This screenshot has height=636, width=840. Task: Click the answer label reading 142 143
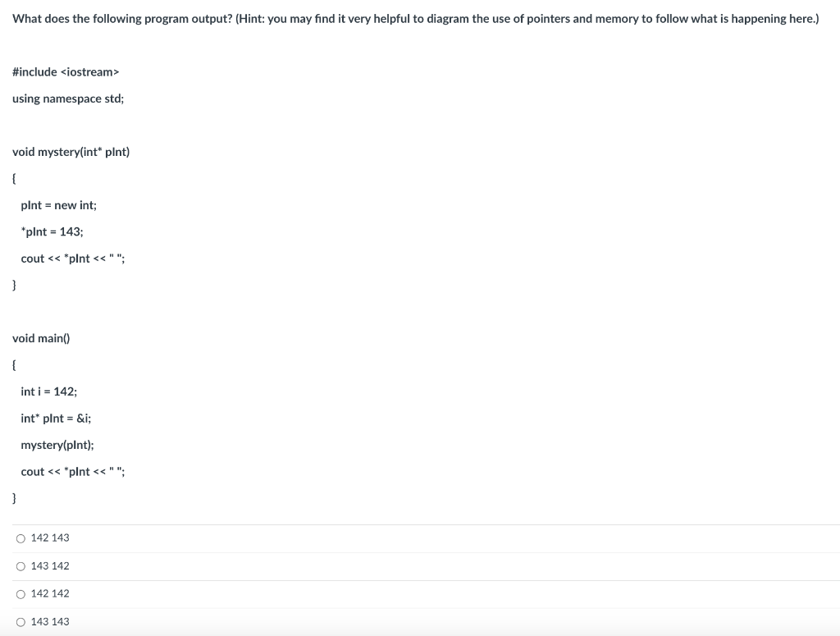49,538
